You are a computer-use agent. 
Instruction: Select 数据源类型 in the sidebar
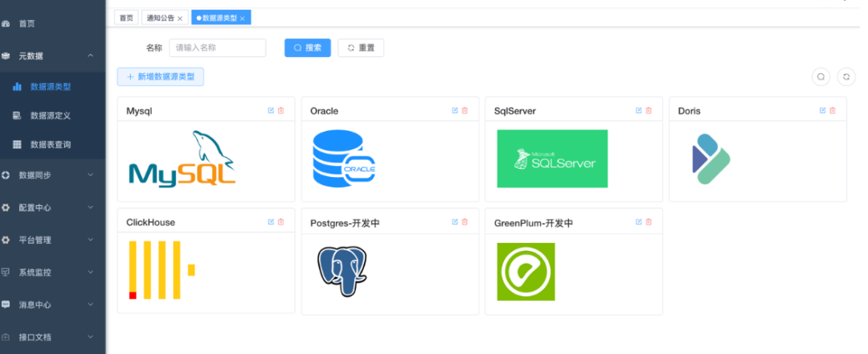coord(52,86)
